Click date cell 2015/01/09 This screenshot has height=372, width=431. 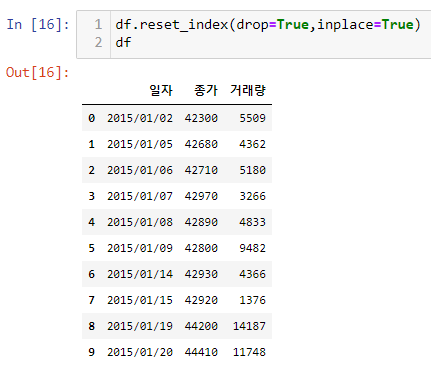140,248
